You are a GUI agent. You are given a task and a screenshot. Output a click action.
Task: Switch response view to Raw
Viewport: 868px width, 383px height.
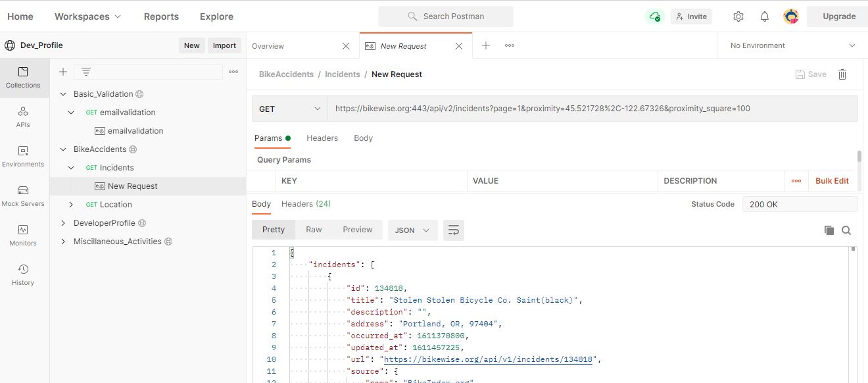(x=314, y=230)
